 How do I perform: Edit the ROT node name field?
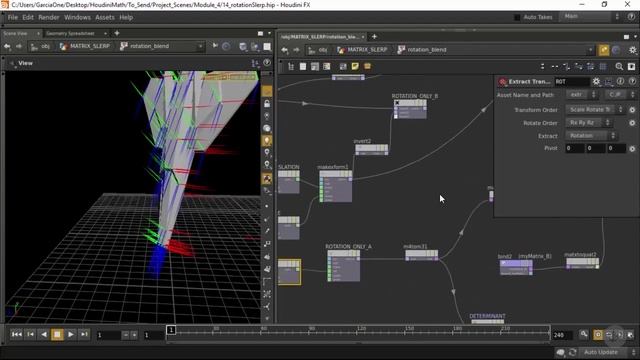click(x=572, y=82)
